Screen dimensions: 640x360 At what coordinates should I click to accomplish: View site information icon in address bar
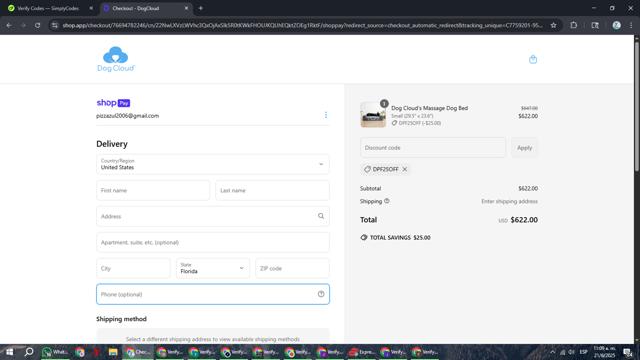[x=55, y=25]
